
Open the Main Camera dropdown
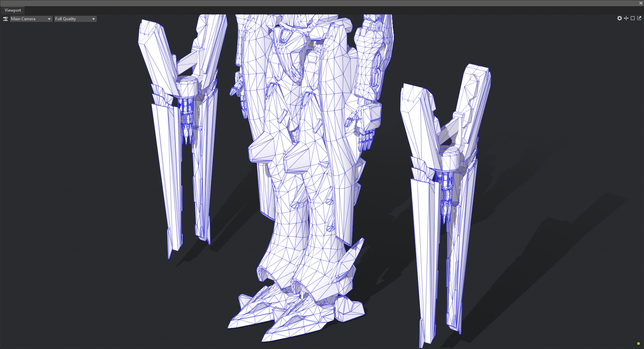[x=31, y=19]
